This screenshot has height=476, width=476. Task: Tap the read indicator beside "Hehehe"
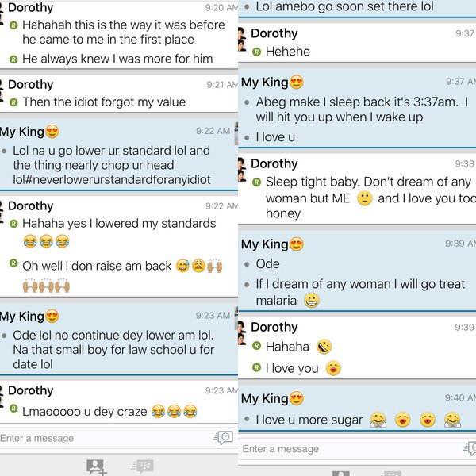pos(256,52)
